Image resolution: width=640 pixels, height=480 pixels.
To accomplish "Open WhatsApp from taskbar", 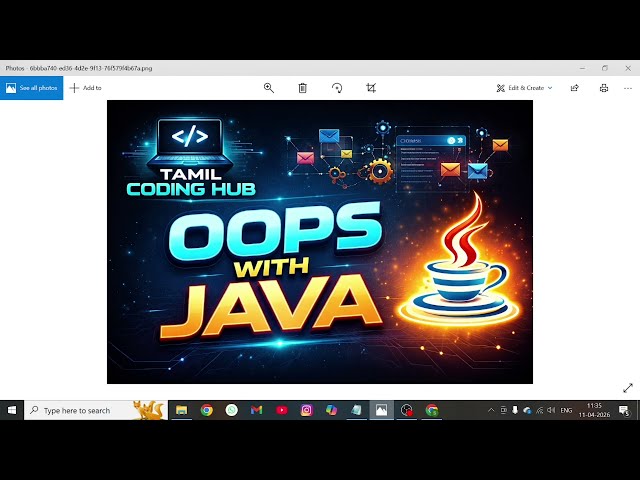I will click(x=231, y=410).
